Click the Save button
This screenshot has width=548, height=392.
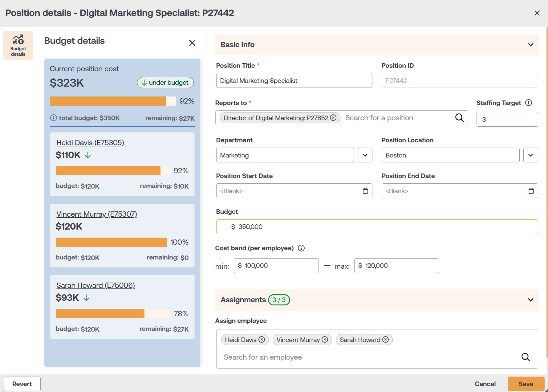[526, 384]
